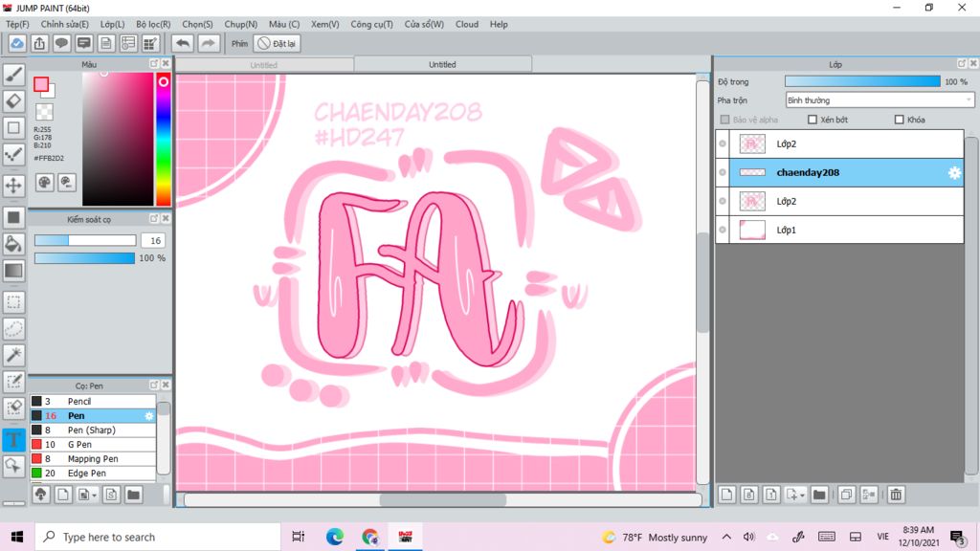980x551 pixels.
Task: Select the Pencil brush
Action: click(93, 401)
